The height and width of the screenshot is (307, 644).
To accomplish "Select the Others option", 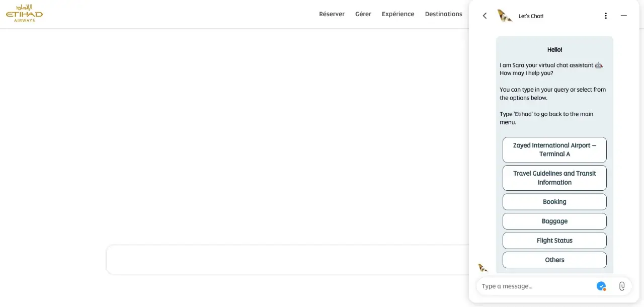I will pyautogui.click(x=554, y=260).
